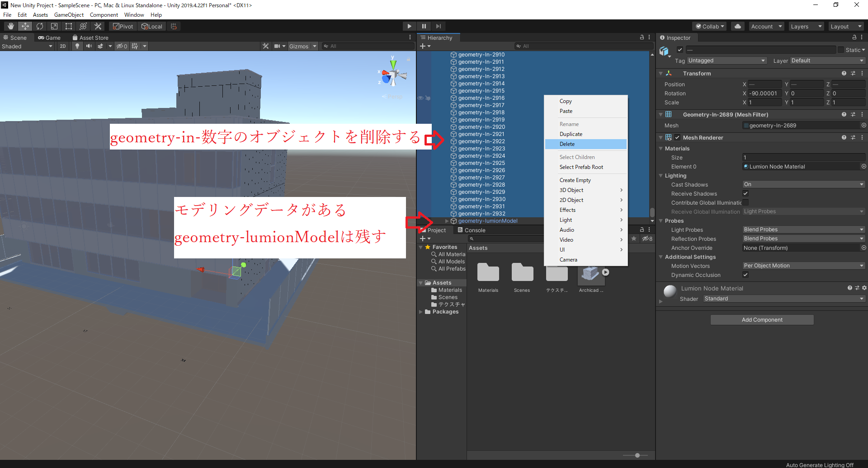This screenshot has width=868, height=468.
Task: Toggle scene lighting in Scene view
Action: click(77, 46)
